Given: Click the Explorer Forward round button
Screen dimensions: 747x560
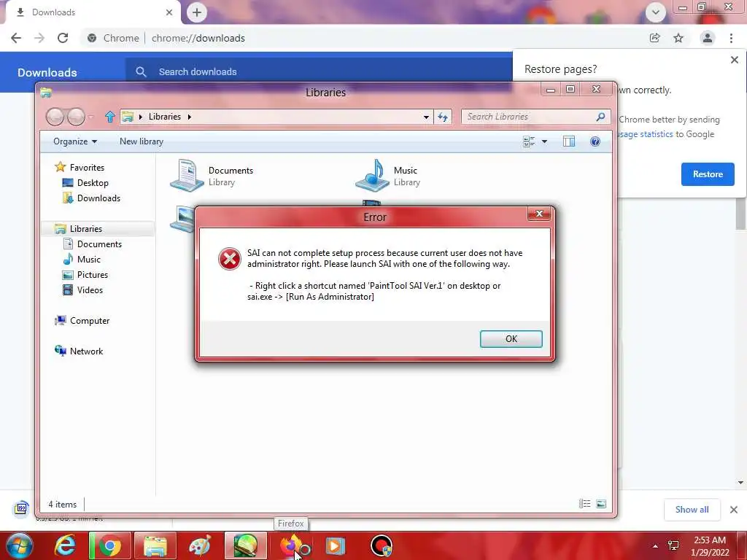Looking at the screenshot, I should click(x=76, y=117).
